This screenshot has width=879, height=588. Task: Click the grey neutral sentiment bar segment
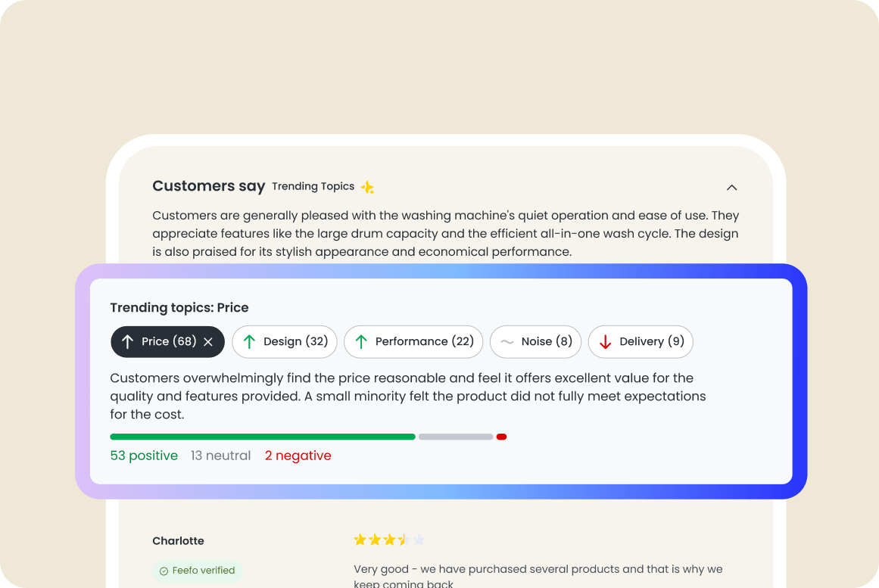tap(456, 437)
